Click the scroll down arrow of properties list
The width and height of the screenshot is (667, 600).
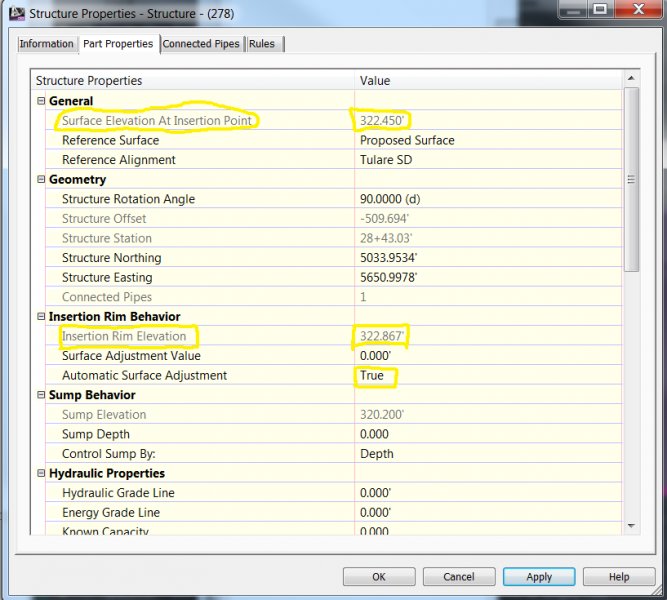[631, 526]
